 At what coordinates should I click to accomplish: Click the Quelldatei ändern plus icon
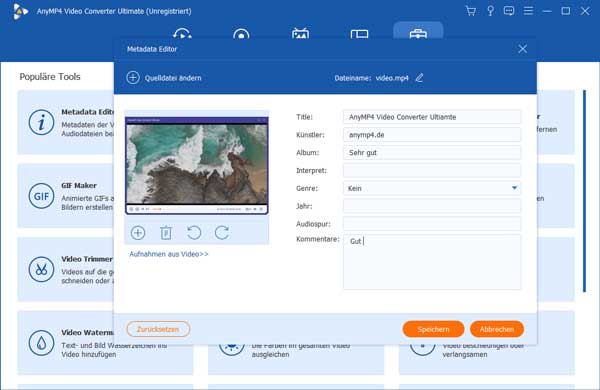pyautogui.click(x=133, y=78)
